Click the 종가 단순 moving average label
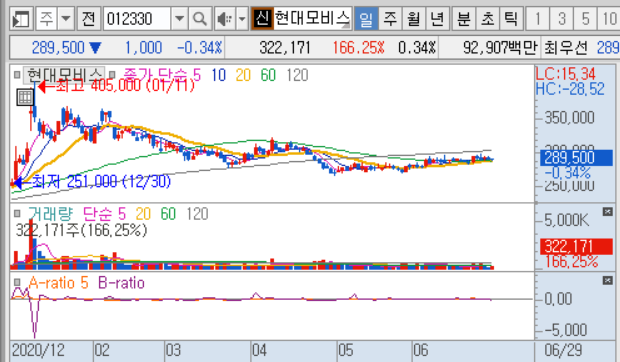This screenshot has width=620, height=362. (162, 75)
